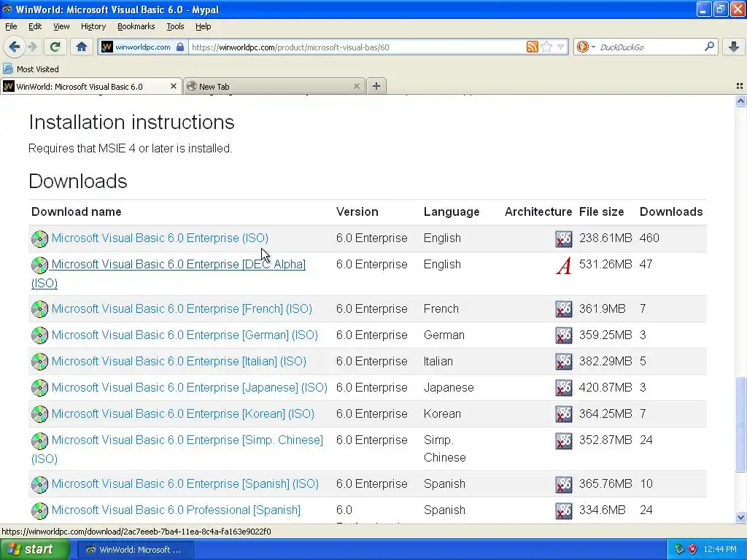Click the disc icon beside the Korean ISO

coord(39,414)
